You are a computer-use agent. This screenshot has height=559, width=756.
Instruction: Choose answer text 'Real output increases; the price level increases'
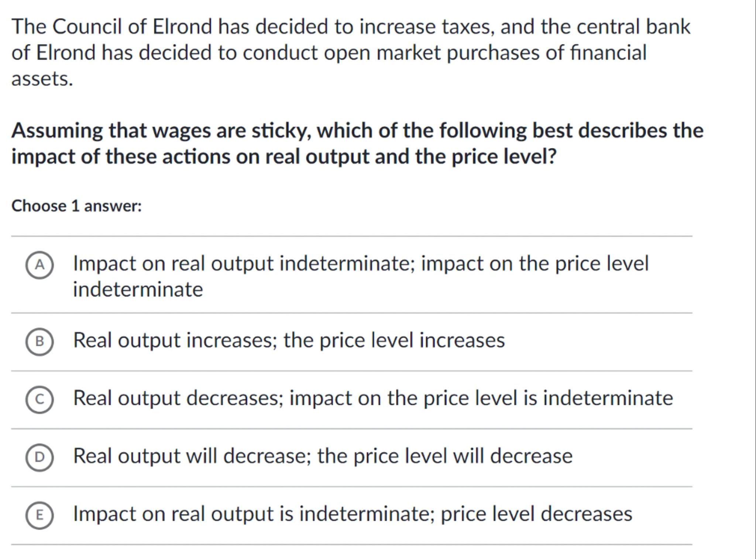(x=289, y=340)
